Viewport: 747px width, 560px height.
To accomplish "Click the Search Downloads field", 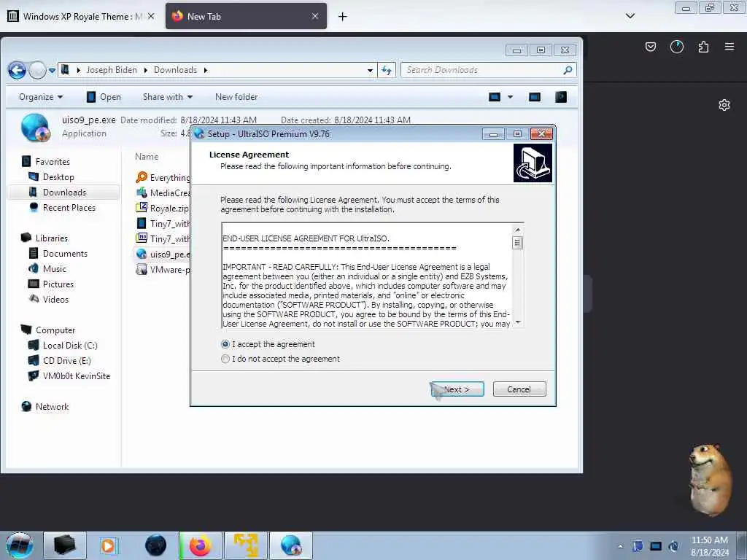I will (x=488, y=70).
